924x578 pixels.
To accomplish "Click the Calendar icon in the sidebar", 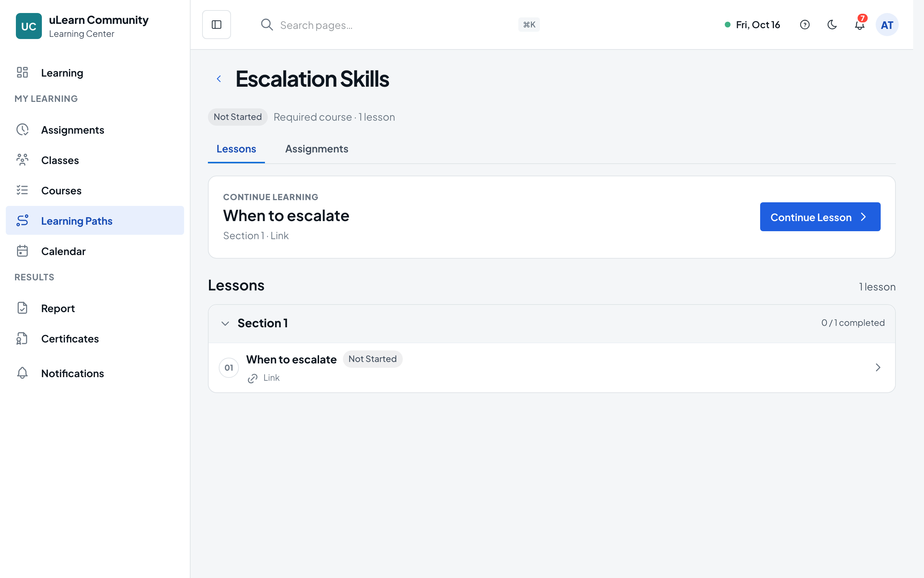I will coord(22,251).
